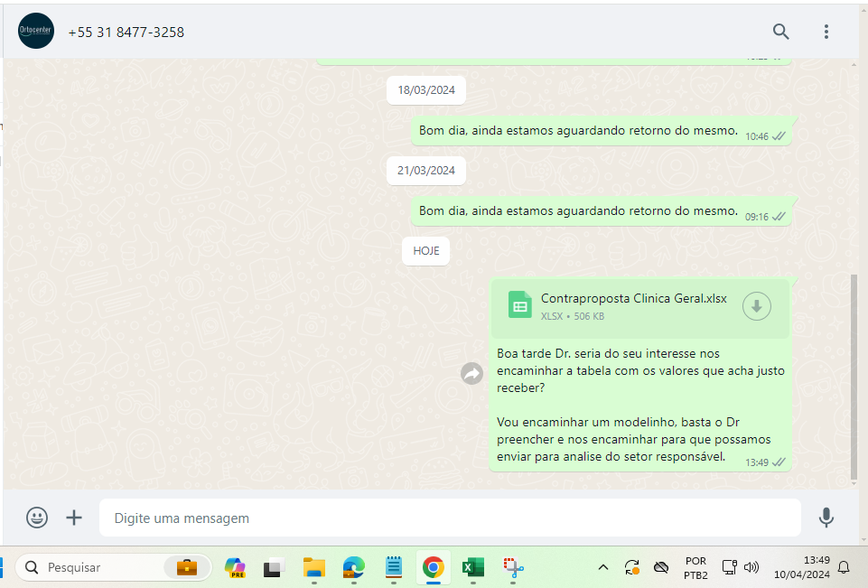Open Notepad from the taskbar
The width and height of the screenshot is (868, 588).
click(394, 567)
